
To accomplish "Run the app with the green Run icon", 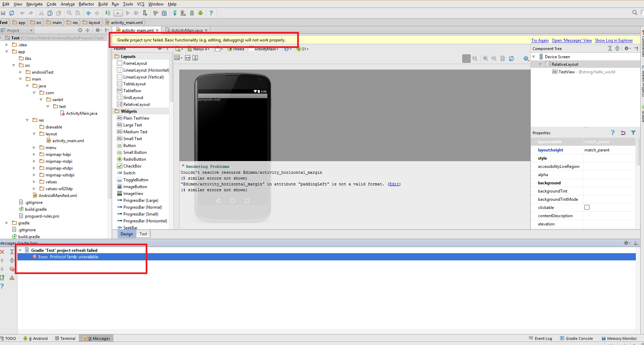I will click(x=127, y=13).
